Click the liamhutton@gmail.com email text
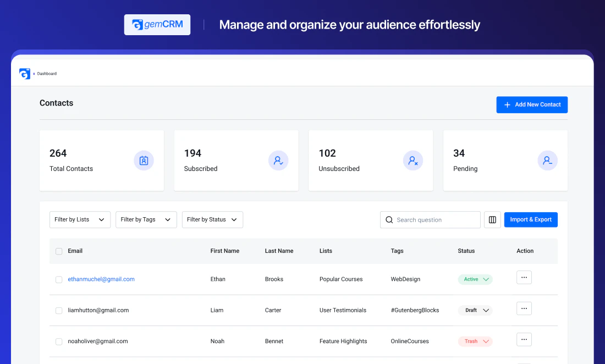Viewport: 605px width, 364px height. pos(98,310)
